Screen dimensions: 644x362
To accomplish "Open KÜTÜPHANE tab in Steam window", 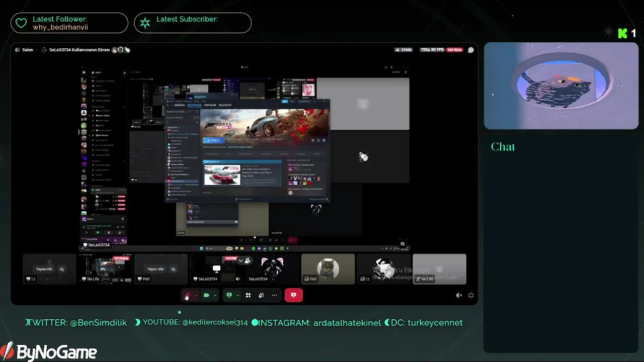I will 194,105.
